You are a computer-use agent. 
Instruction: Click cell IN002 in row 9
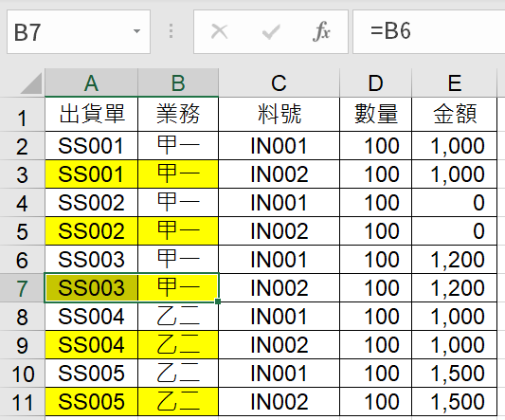point(279,344)
